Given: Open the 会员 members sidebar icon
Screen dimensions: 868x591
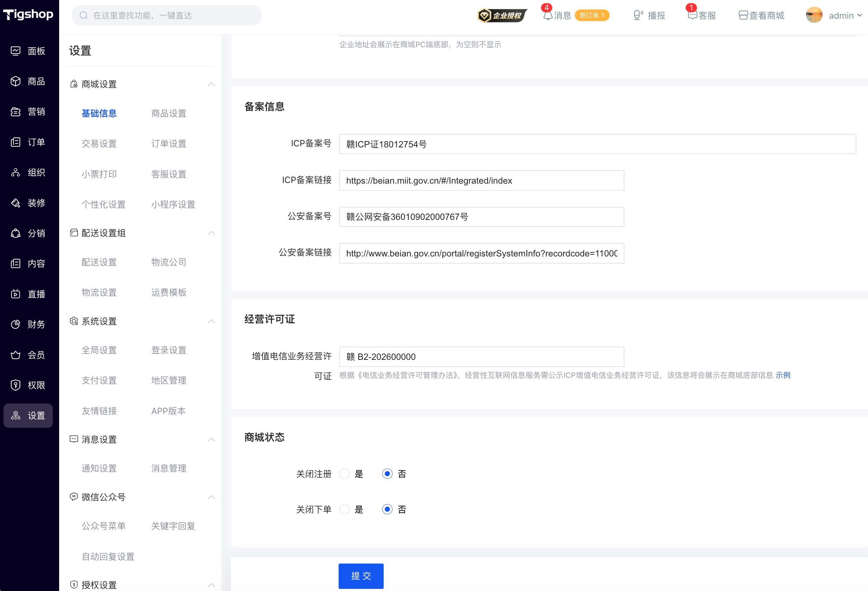Looking at the screenshot, I should point(15,355).
